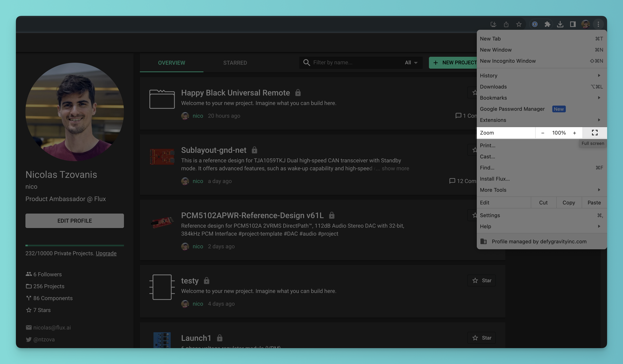Click the Filter by name input field
Image resolution: width=623 pixels, height=364 pixels.
[x=356, y=63]
